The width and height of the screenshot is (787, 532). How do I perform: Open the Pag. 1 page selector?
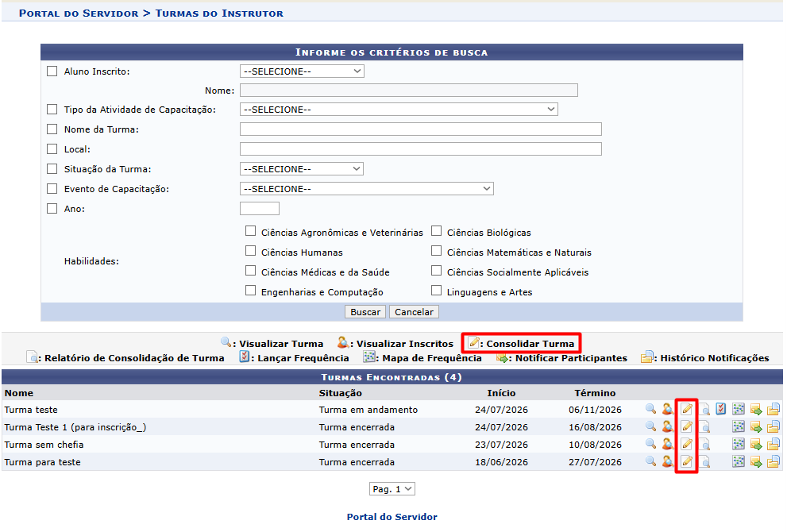pyautogui.click(x=392, y=489)
